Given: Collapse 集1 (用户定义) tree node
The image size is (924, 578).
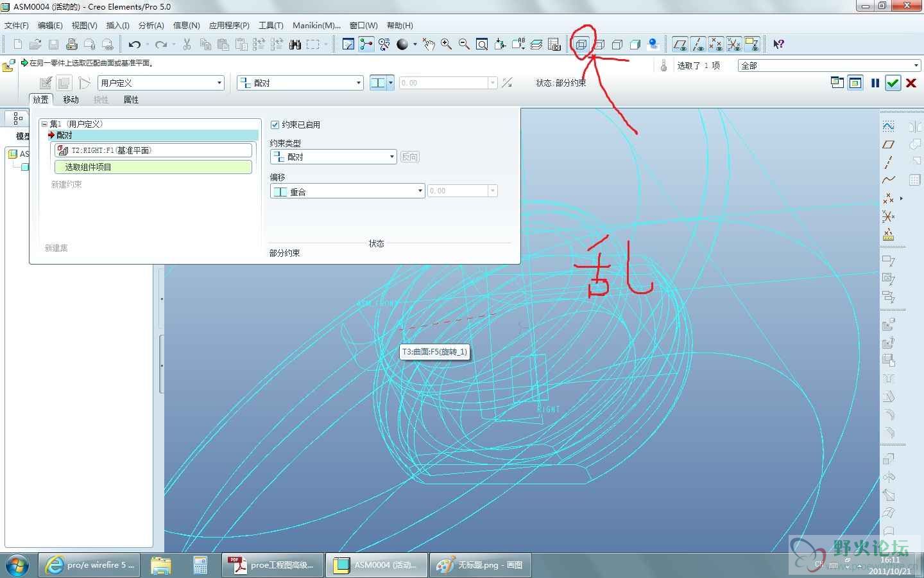Looking at the screenshot, I should tap(44, 124).
